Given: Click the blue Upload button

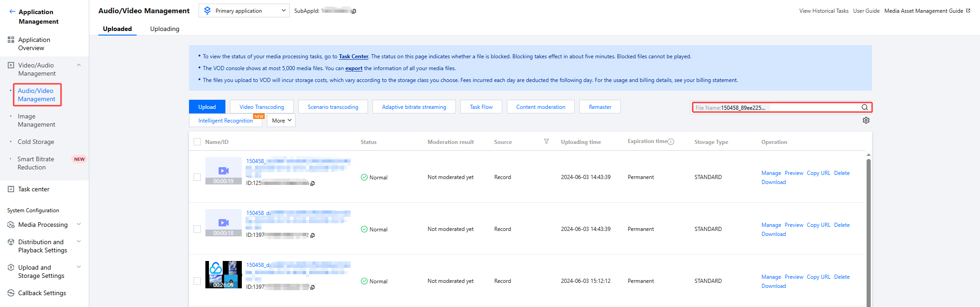Looking at the screenshot, I should 207,107.
